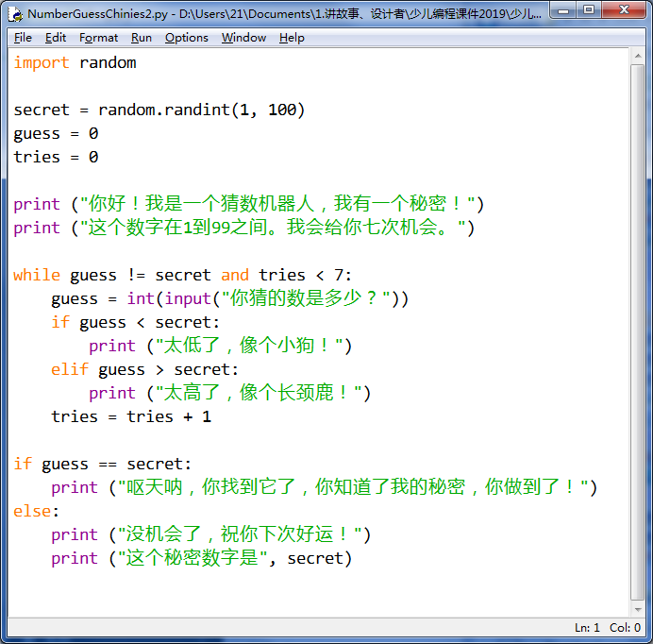Open the Format menu

coord(99,38)
